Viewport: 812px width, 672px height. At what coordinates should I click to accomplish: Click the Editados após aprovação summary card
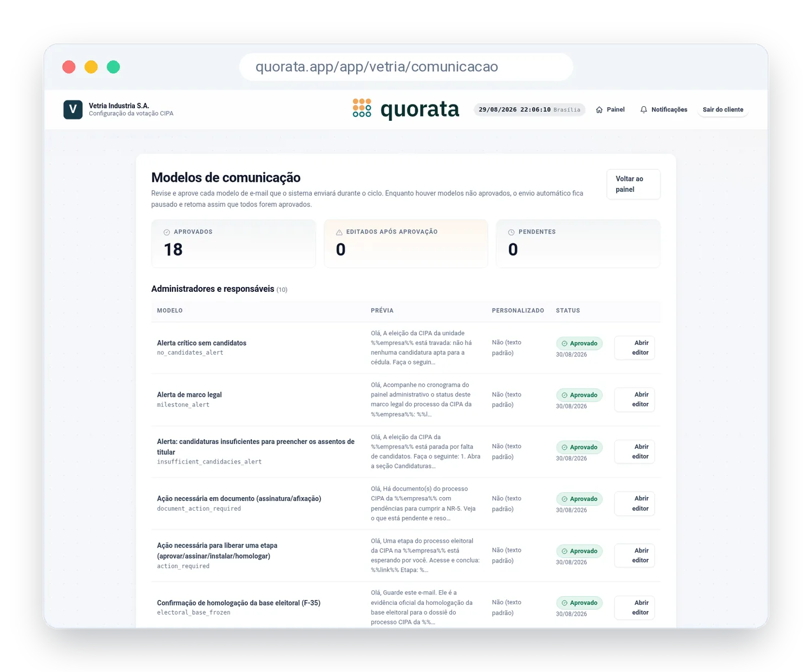406,243
